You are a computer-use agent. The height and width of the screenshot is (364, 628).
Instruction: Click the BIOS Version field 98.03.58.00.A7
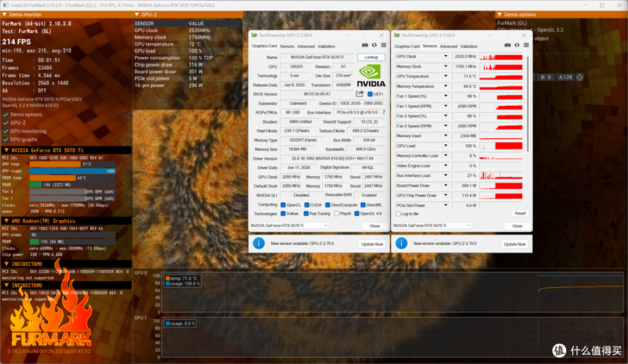317,94
